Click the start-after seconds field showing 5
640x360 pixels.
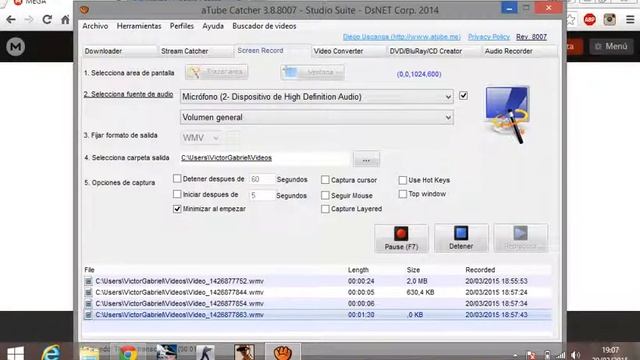(261, 196)
